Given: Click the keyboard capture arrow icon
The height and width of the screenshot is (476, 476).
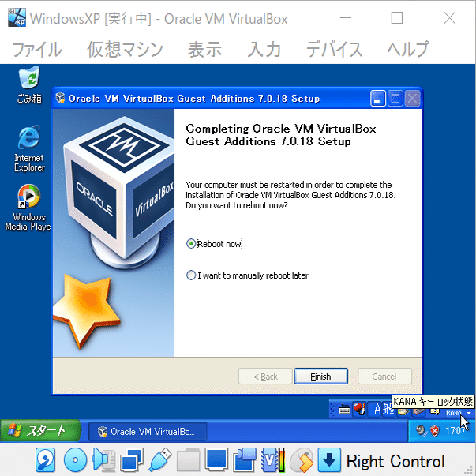Looking at the screenshot, I should tap(329, 460).
